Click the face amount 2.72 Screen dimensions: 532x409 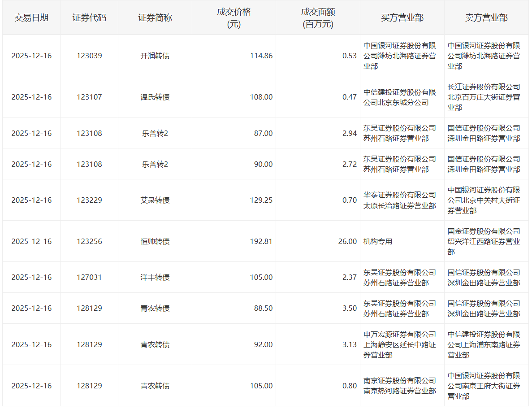[x=350, y=164]
